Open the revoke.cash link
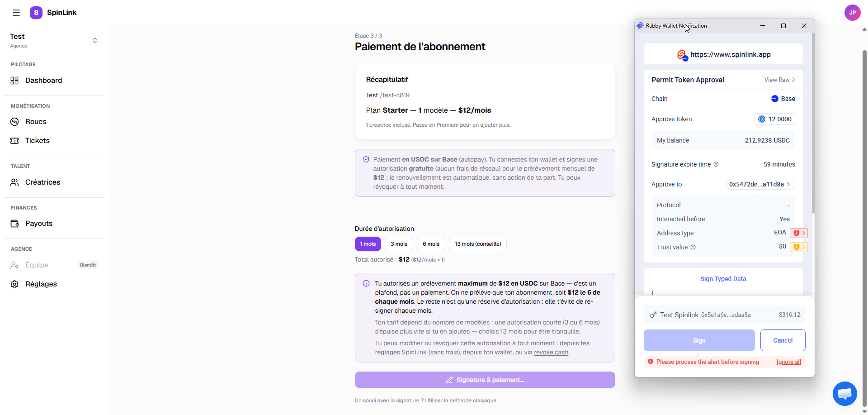 [551, 352]
